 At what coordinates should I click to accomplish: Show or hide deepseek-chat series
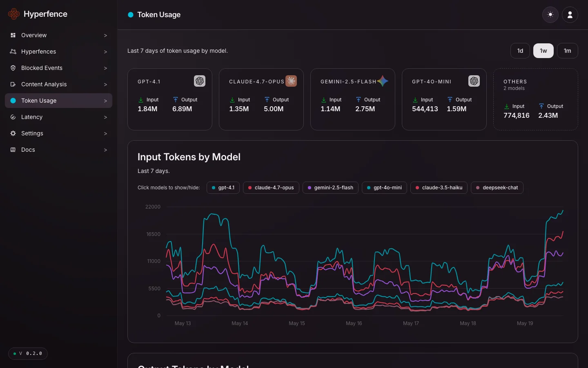pos(497,188)
